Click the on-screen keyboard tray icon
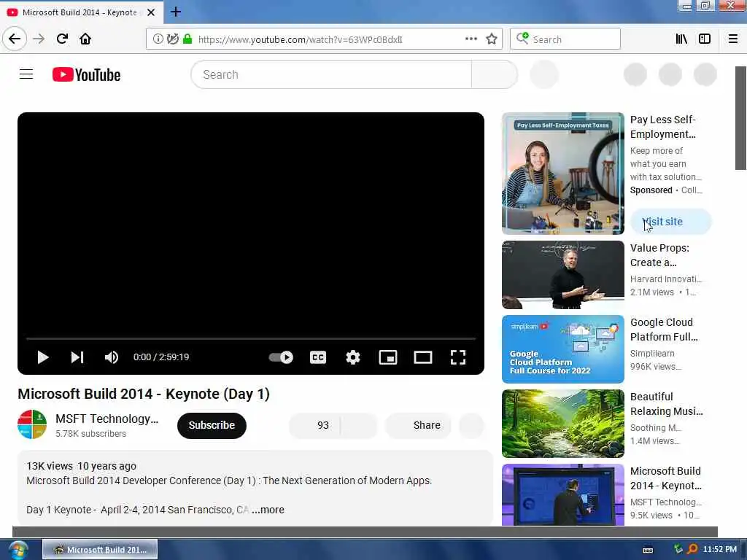747x560 pixels. [x=648, y=550]
